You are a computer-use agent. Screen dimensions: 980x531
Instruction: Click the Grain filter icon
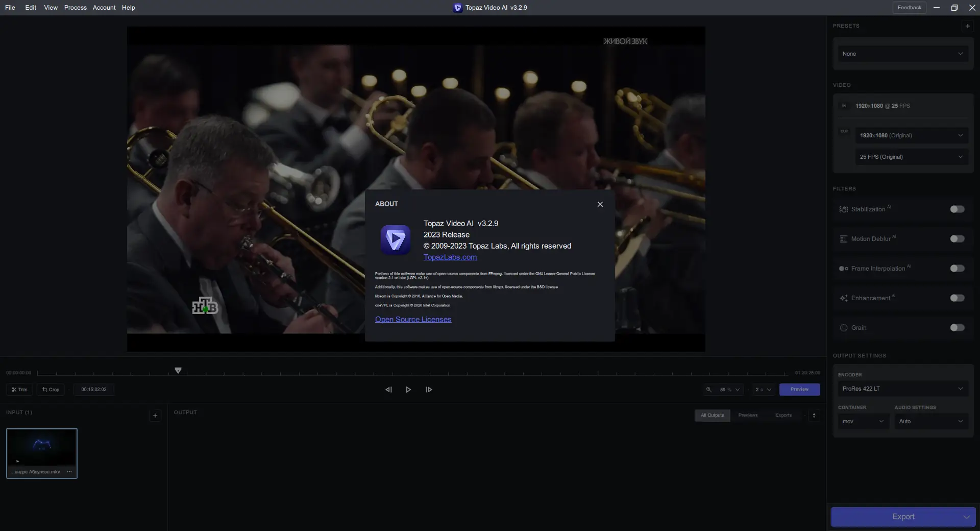844,328
